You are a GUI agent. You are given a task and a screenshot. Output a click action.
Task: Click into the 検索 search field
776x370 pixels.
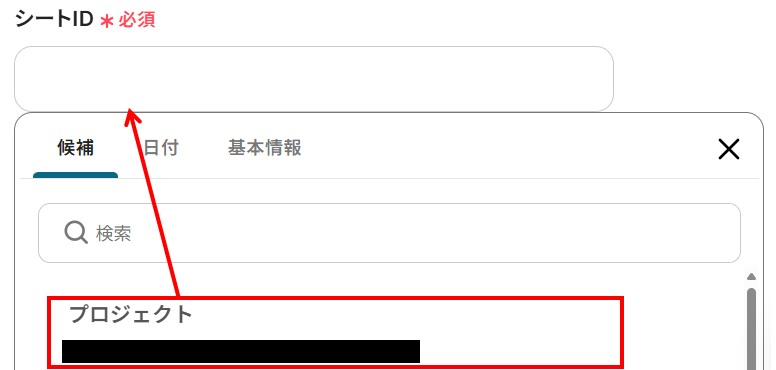[x=389, y=232]
